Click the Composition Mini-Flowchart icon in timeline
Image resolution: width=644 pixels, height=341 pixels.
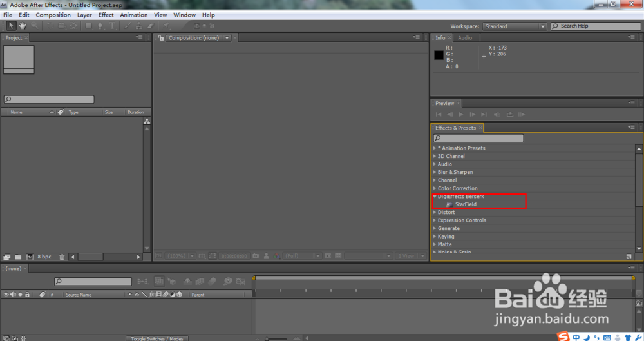click(x=142, y=281)
